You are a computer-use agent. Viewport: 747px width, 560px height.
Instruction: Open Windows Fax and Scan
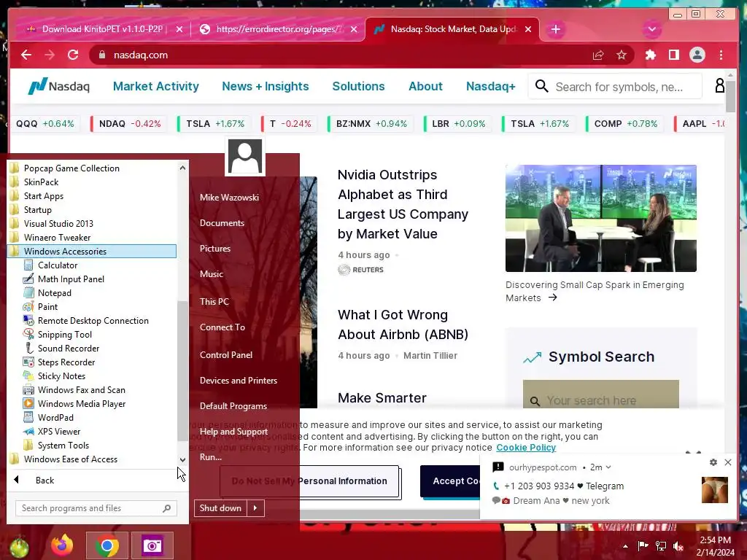[82, 389]
